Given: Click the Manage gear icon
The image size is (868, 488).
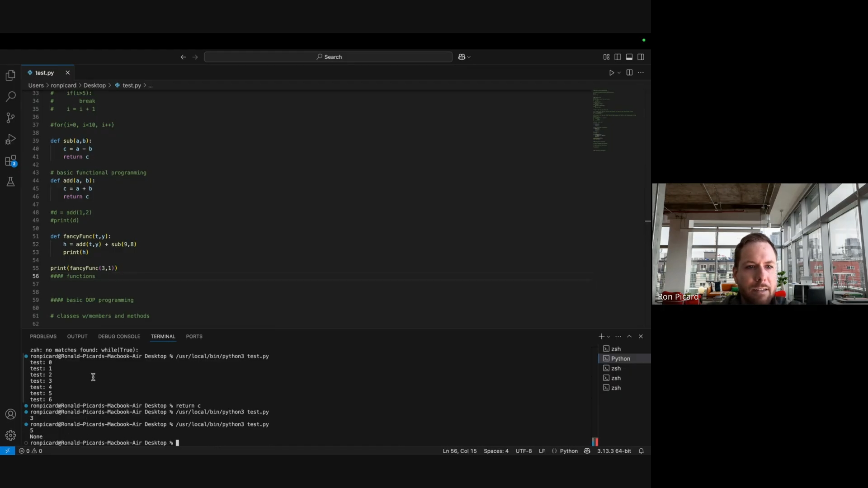Looking at the screenshot, I should point(10,436).
